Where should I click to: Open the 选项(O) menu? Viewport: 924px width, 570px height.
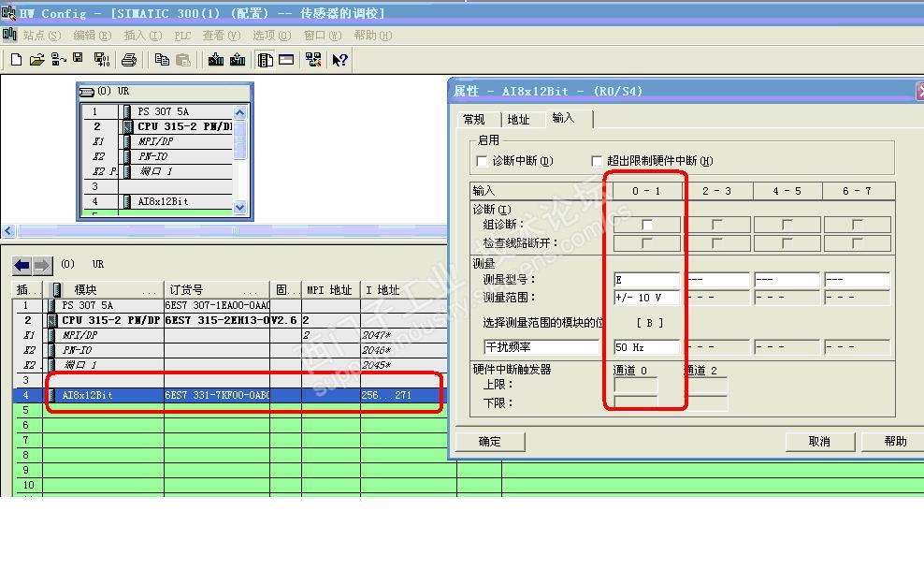pos(271,36)
